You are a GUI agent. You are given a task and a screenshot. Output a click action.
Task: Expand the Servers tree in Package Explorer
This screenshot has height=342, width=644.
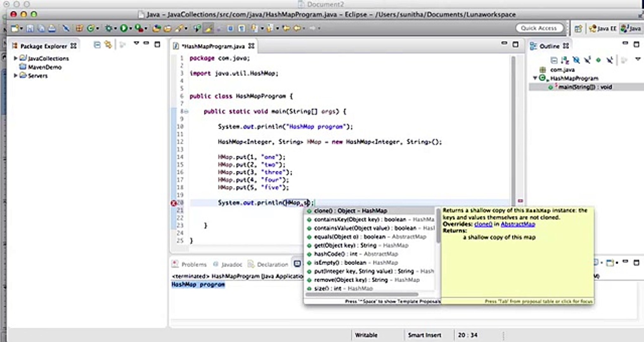[x=15, y=76]
